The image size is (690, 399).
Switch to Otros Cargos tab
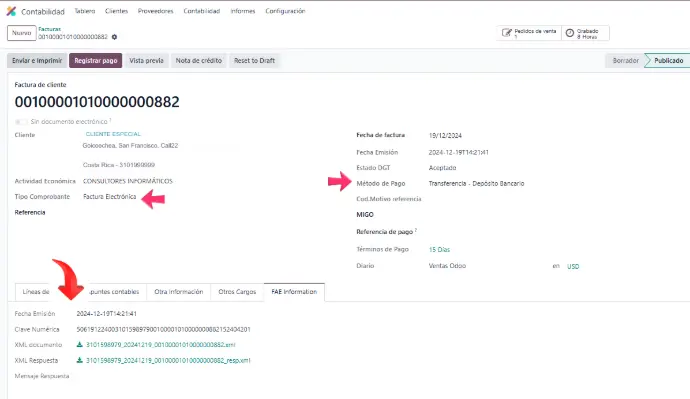(x=237, y=292)
